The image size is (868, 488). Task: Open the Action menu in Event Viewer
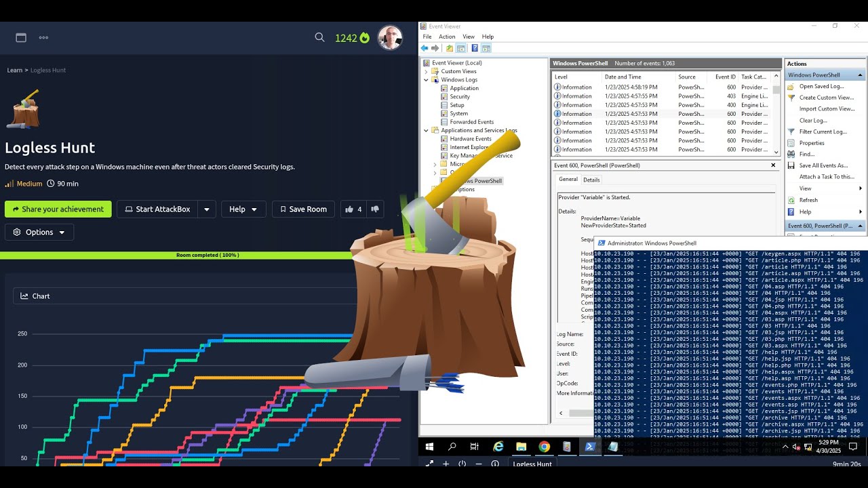click(447, 37)
